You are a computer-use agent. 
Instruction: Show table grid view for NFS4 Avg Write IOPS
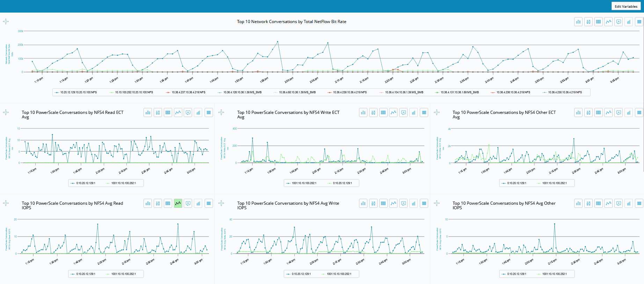point(383,203)
